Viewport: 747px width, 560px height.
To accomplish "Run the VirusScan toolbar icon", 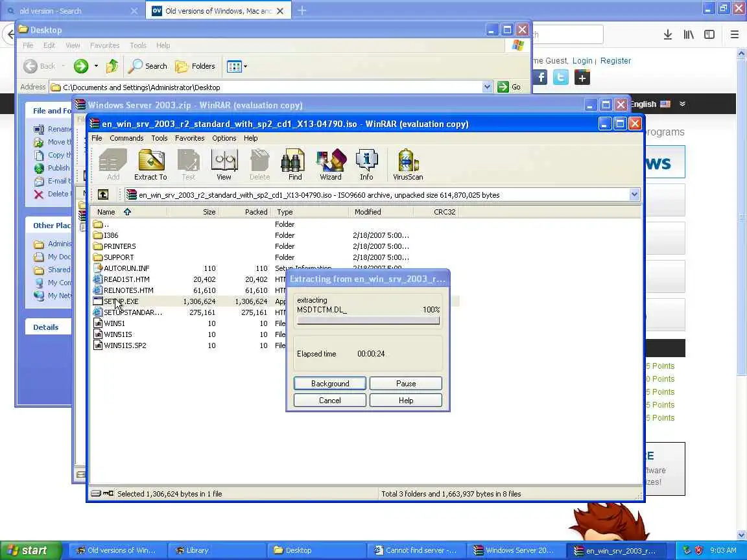I will tap(408, 165).
